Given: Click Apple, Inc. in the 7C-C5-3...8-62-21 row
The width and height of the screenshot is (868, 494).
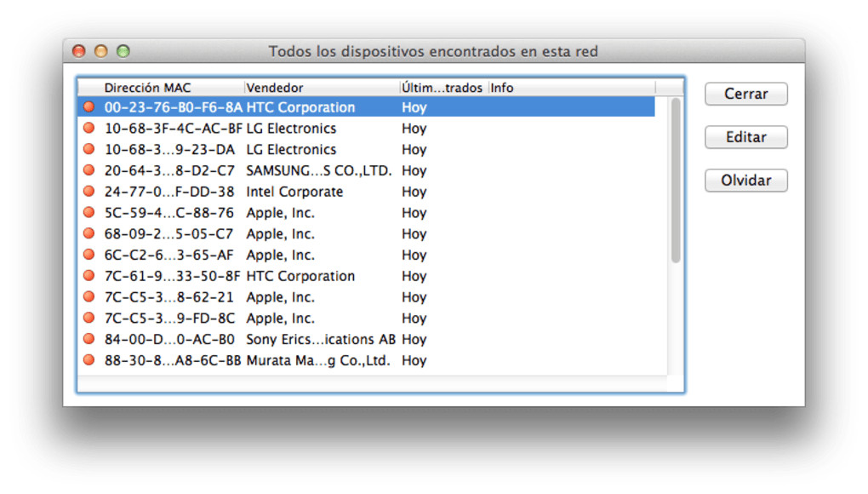Looking at the screenshot, I should [x=280, y=297].
